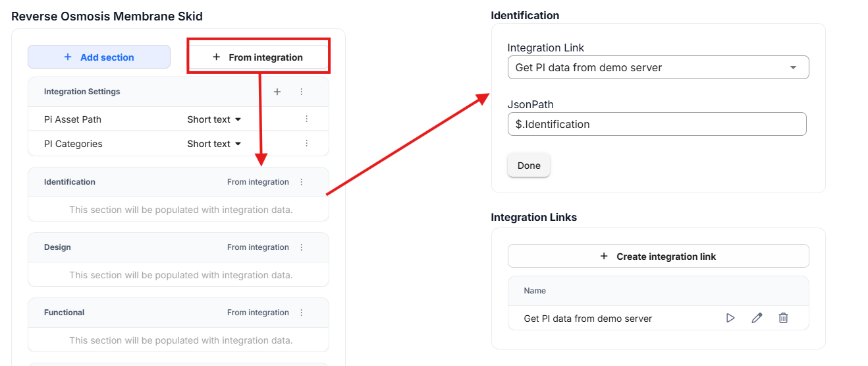Change PI Categories Short text type
868x366 pixels.
coord(214,144)
